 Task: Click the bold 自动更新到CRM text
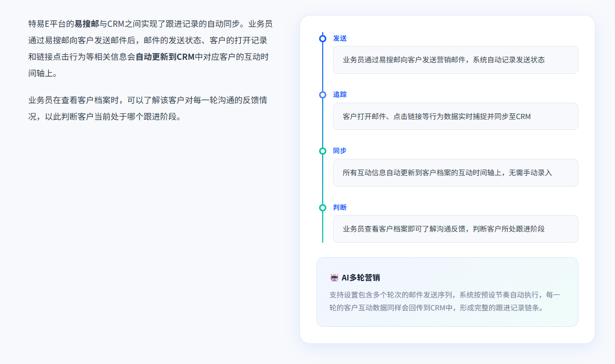[x=165, y=57]
